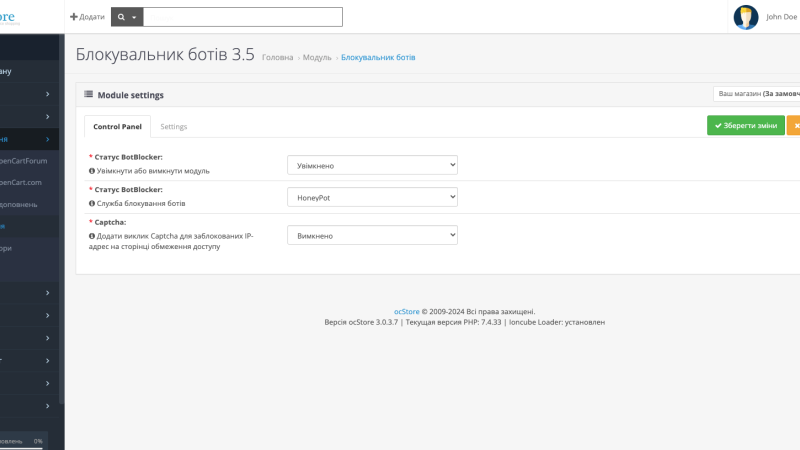Open OpenCartForum sidebar item
Viewport: 800px width, 450px height.
[23, 161]
